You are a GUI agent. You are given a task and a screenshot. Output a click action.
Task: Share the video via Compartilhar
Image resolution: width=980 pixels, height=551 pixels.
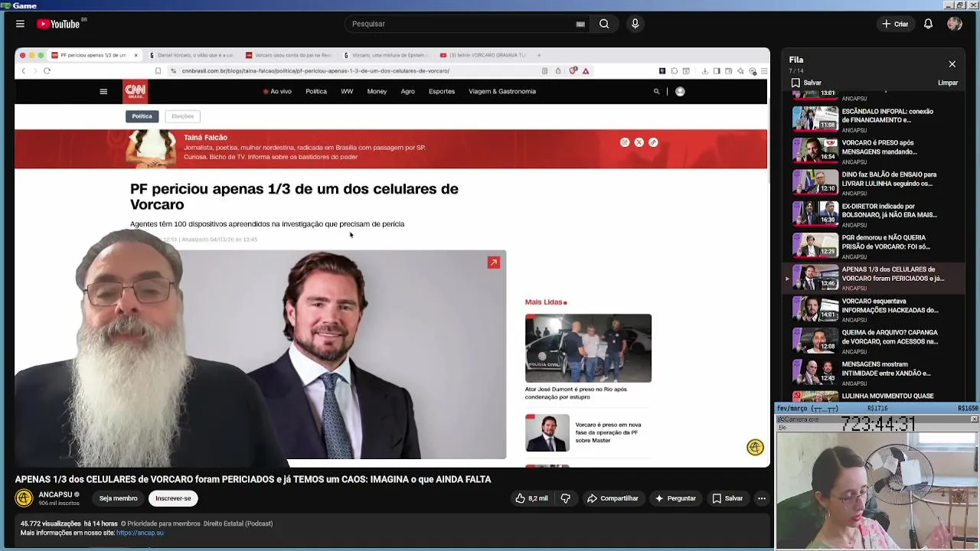(612, 498)
